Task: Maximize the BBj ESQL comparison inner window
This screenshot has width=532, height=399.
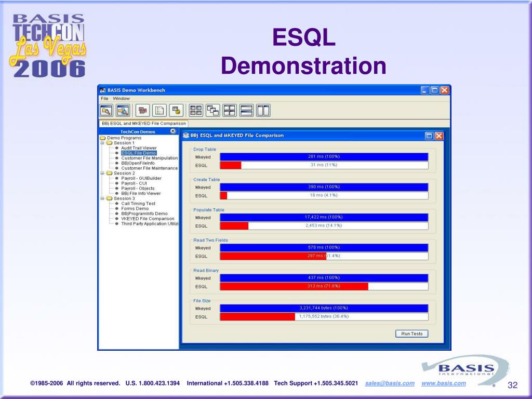Action: tap(429, 136)
